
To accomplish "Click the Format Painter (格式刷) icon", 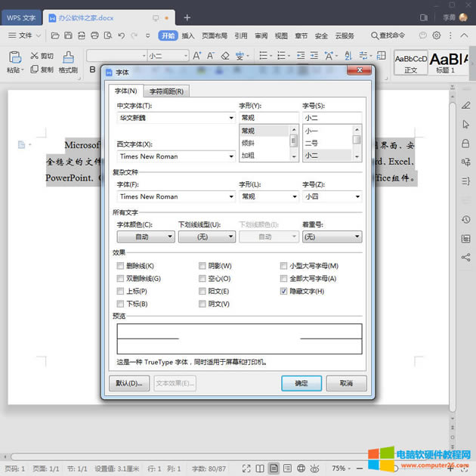I will (68, 57).
